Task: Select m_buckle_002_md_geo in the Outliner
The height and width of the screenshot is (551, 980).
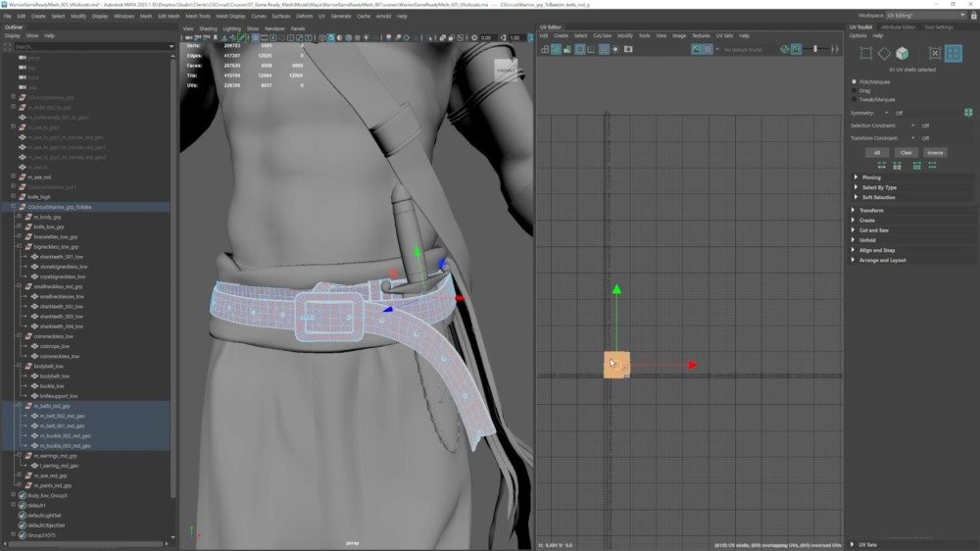Action: 65,436
